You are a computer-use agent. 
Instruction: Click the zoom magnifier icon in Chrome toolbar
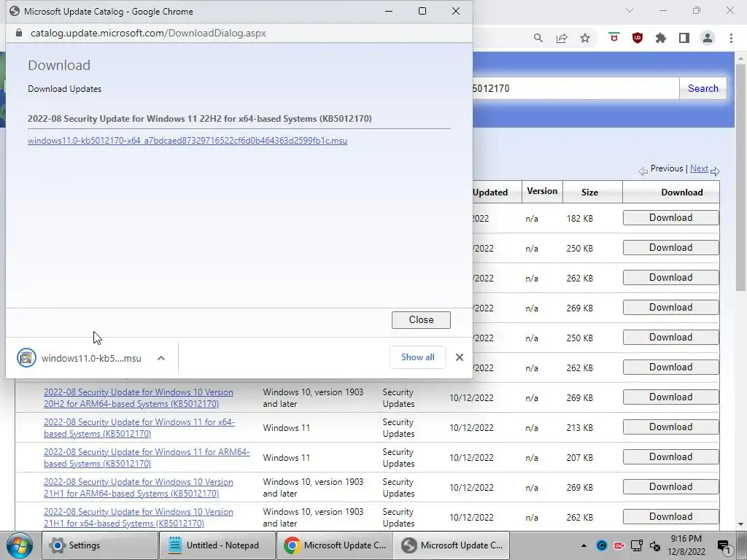click(538, 38)
